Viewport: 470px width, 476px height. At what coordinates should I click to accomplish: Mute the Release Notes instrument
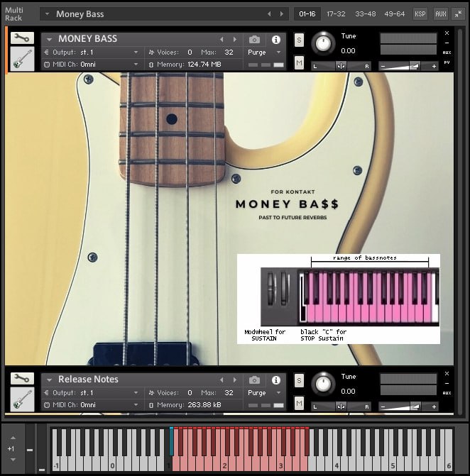coord(299,404)
